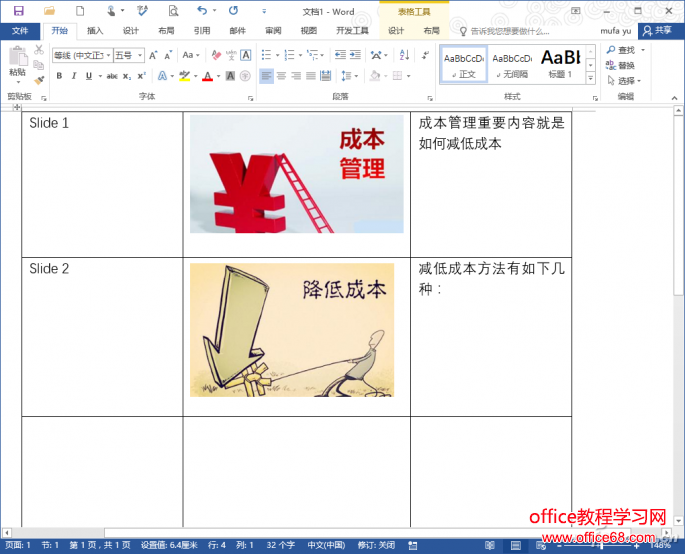Open the bullet list dropdown arrow

[x=277, y=55]
